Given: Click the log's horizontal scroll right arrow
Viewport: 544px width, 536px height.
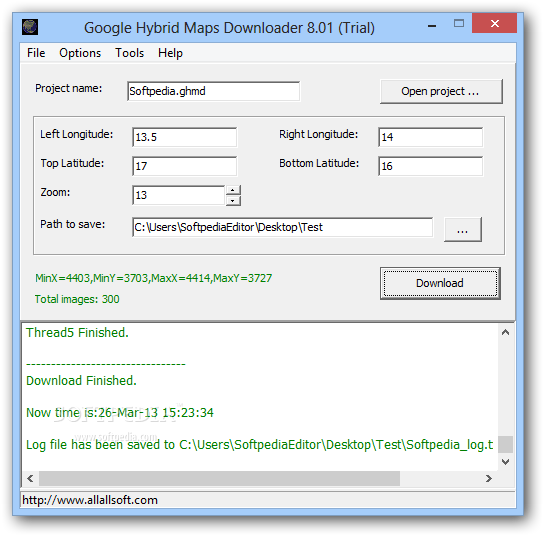Looking at the screenshot, I should pyautogui.click(x=489, y=478).
